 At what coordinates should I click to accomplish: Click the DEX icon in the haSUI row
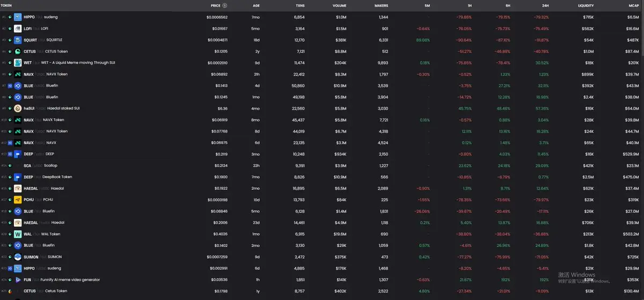pyautogui.click(x=10, y=108)
